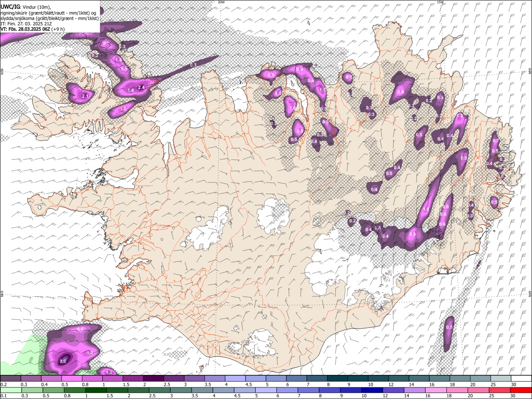Click the violet 12 swatch in the lower legend
Image resolution: width=532 pixels, height=399 pixels.
[393, 390]
